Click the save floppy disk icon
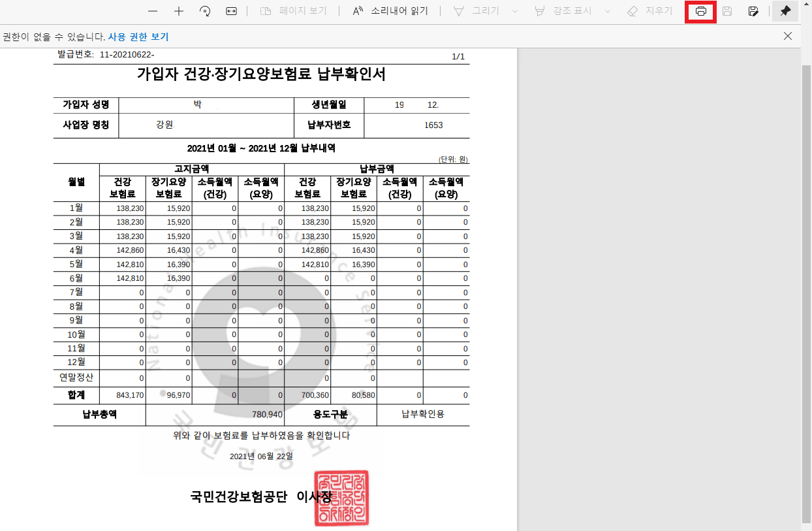This screenshot has height=531, width=812. pos(727,12)
